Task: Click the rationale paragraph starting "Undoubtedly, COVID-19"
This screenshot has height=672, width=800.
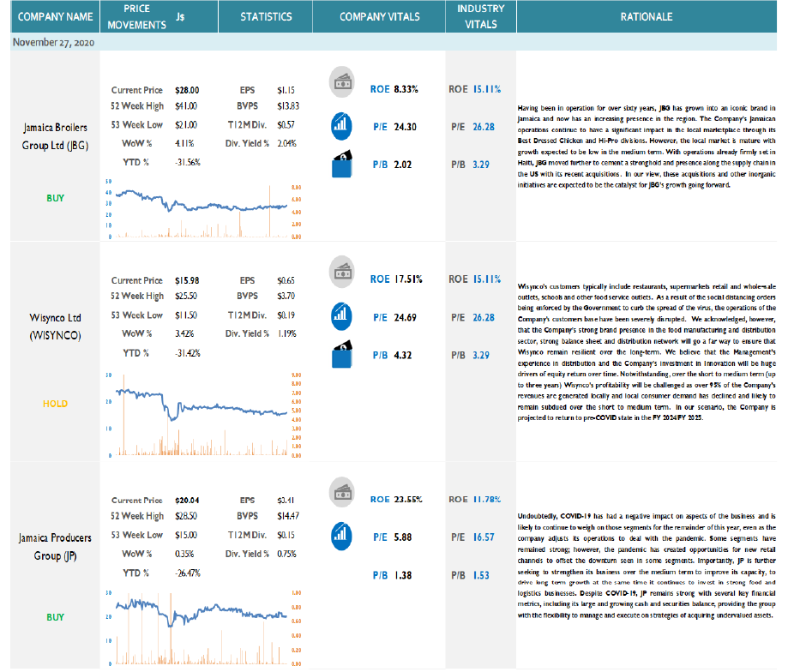Action: click(647, 566)
